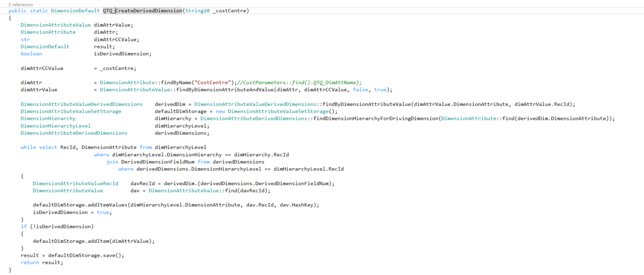Click findByDimensionAttributeAndValue method call
Screen dimensions: 644x275
point(225,90)
